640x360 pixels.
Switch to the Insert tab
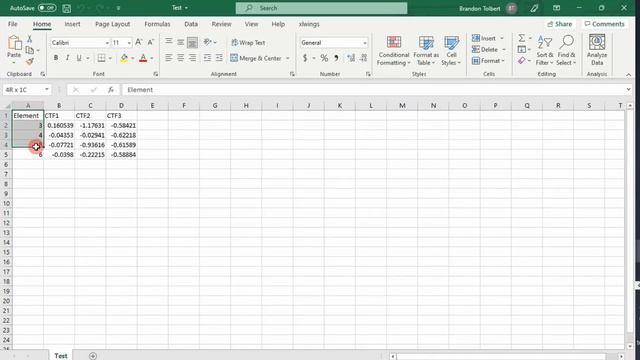72,24
